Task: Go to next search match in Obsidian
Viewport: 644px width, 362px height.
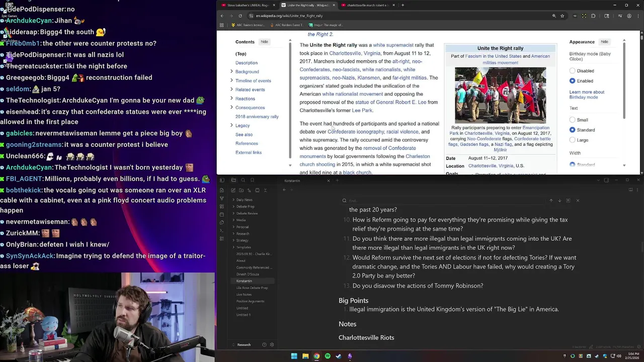Action: point(559,201)
